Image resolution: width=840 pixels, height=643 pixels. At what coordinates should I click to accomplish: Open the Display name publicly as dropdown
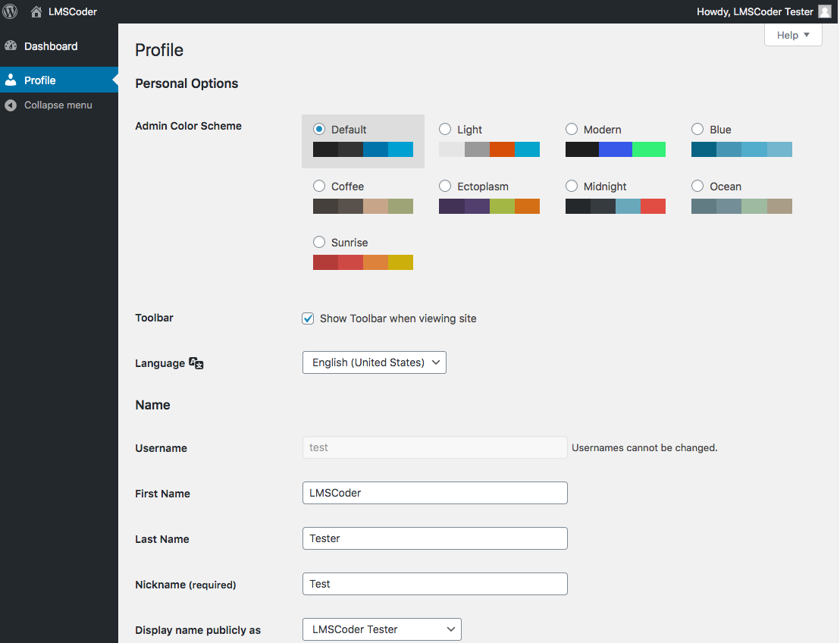381,629
